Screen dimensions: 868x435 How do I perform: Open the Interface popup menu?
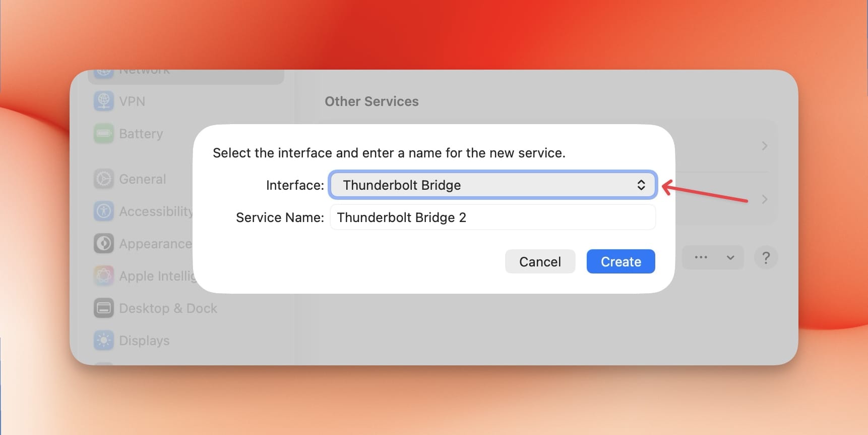[x=492, y=185]
